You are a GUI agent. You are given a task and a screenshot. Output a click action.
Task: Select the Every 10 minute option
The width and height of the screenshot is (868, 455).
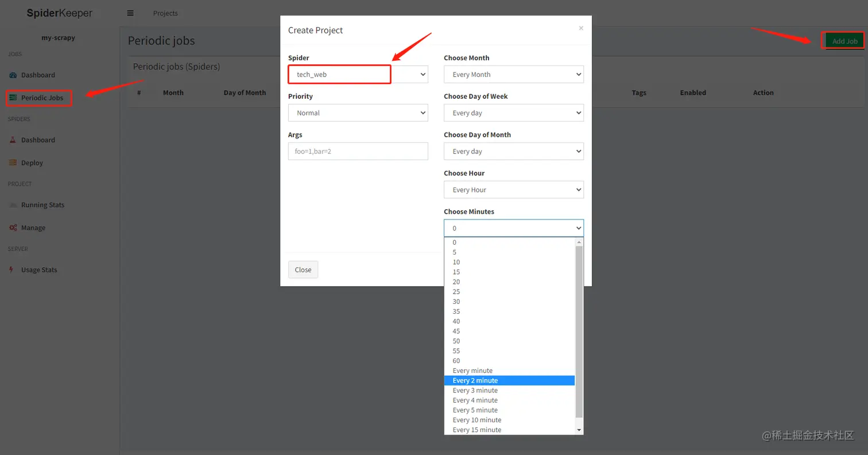[509, 420]
